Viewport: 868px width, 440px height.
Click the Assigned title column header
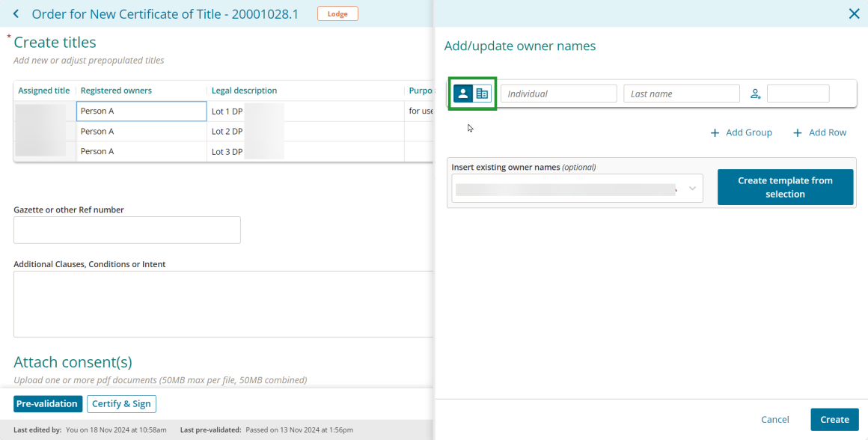click(x=44, y=91)
